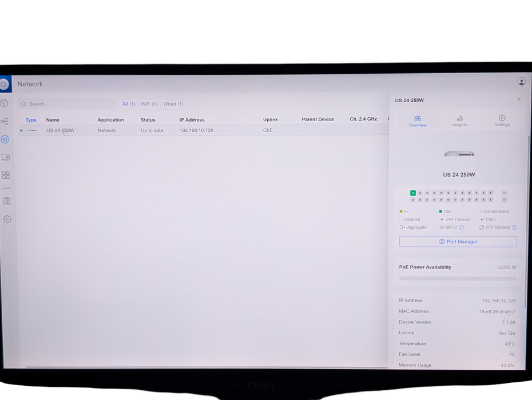This screenshot has width=532, height=400.
Task: Click the Search devices input field
Action: click(x=67, y=104)
